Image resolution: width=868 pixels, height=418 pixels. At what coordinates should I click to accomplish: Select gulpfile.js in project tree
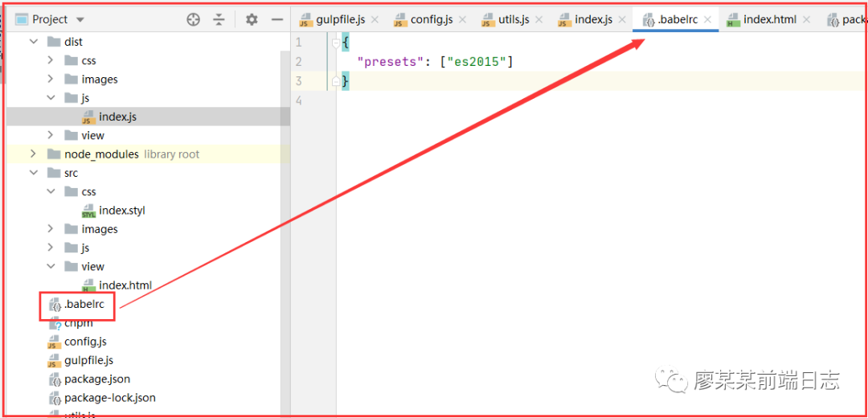[x=88, y=360]
